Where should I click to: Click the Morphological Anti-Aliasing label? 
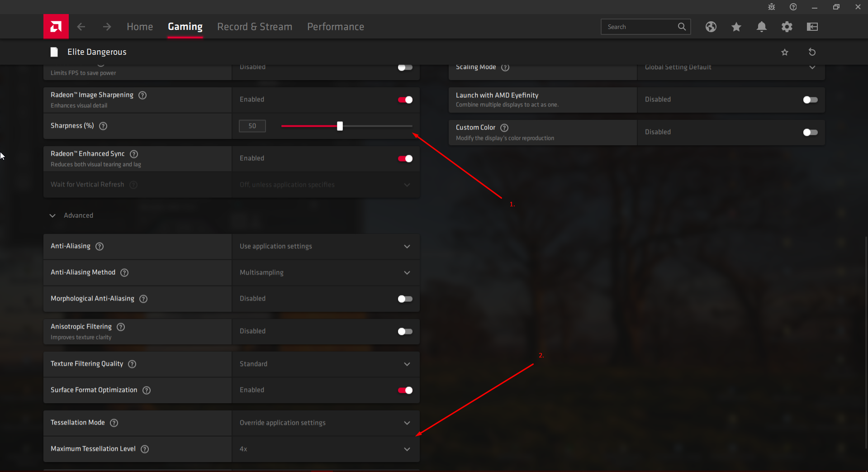[92, 299]
